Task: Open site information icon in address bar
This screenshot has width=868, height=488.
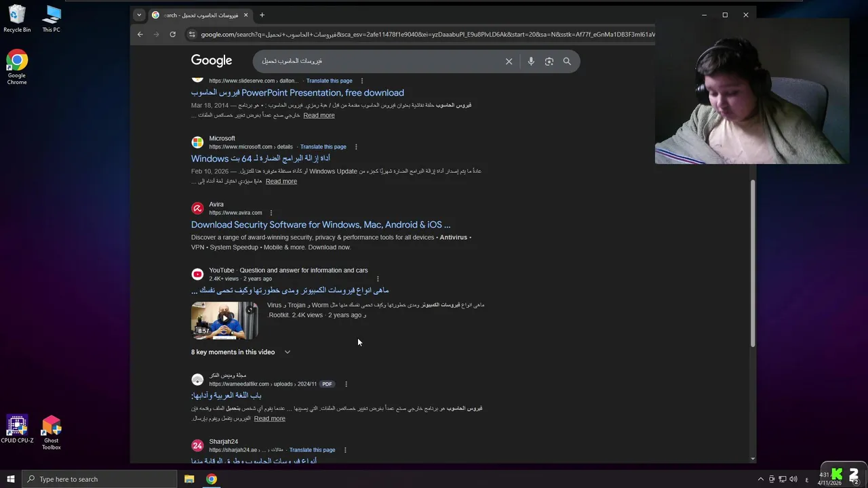Action: 193,35
